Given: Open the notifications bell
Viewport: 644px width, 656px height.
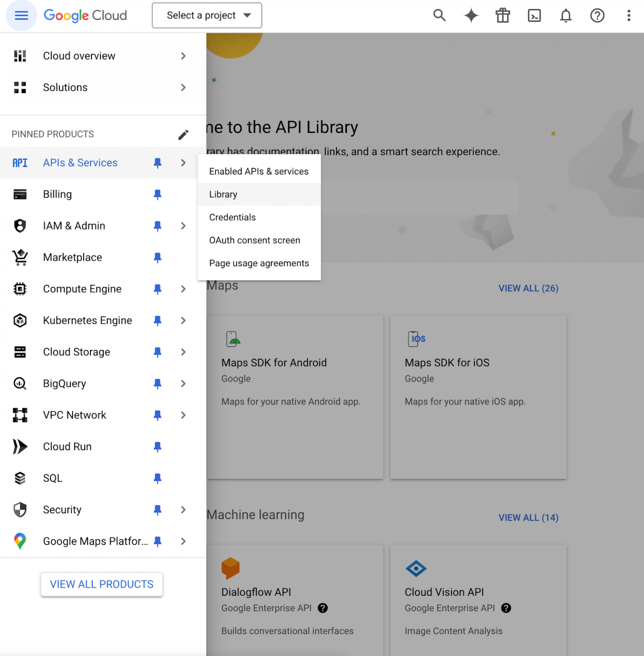Looking at the screenshot, I should pyautogui.click(x=565, y=15).
